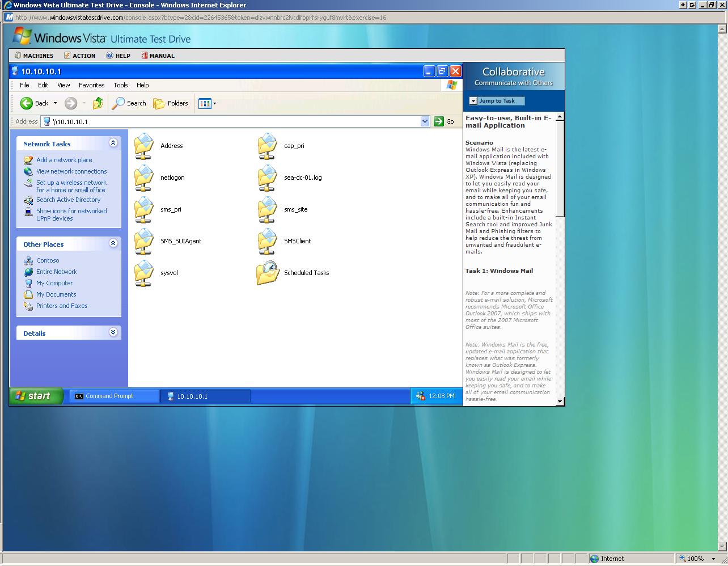Click manual panel scroll up arrow
The height and width of the screenshot is (566, 728).
(x=560, y=116)
